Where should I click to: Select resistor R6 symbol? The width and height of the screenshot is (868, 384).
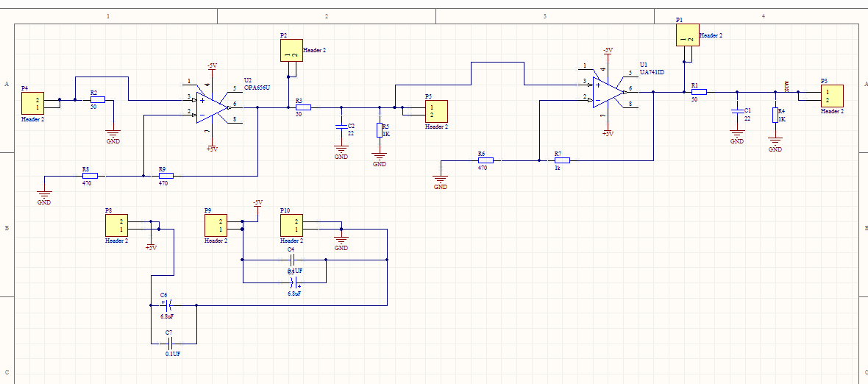[485, 160]
